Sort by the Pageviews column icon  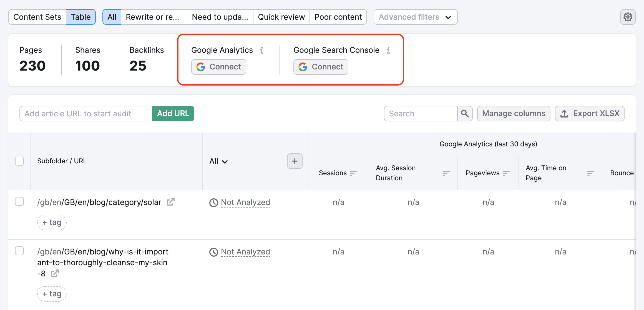pyautogui.click(x=506, y=173)
